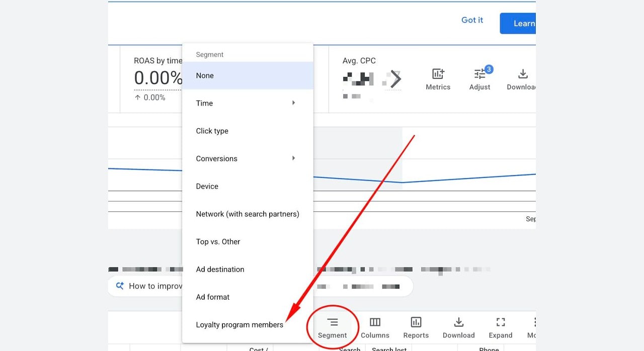Select Loyalty program members segment
Image resolution: width=644 pixels, height=351 pixels.
pyautogui.click(x=248, y=324)
